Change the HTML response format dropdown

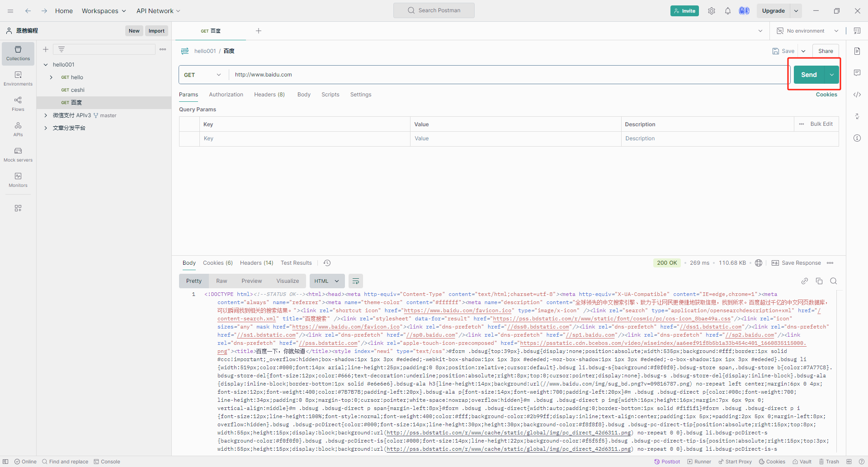pyautogui.click(x=327, y=281)
